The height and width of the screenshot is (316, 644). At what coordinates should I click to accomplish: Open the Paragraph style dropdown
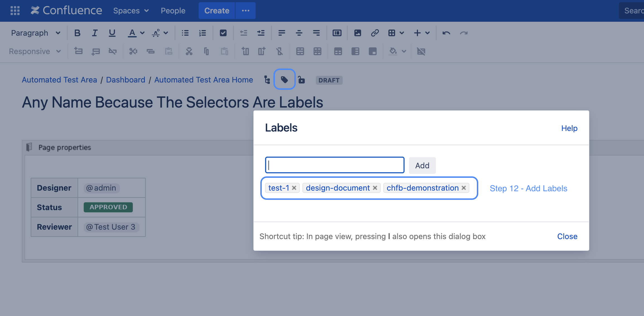(x=36, y=33)
